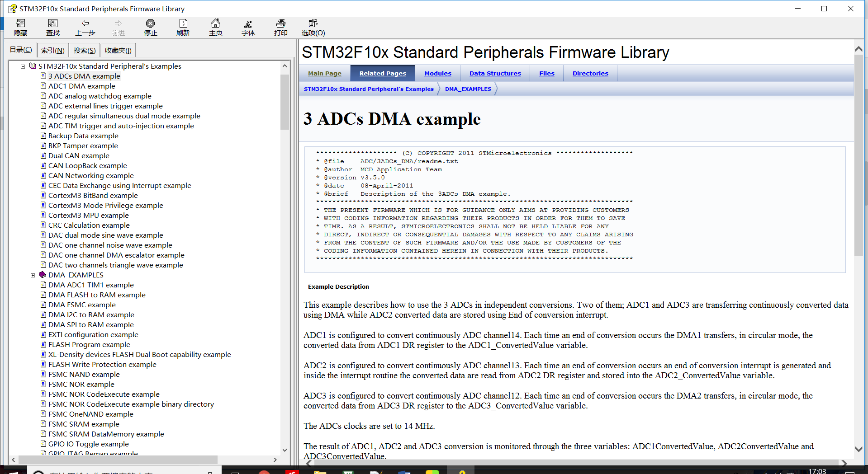This screenshot has height=474, width=868.
Task: Click page icon beside FSMC SRAM example
Action: click(43, 424)
